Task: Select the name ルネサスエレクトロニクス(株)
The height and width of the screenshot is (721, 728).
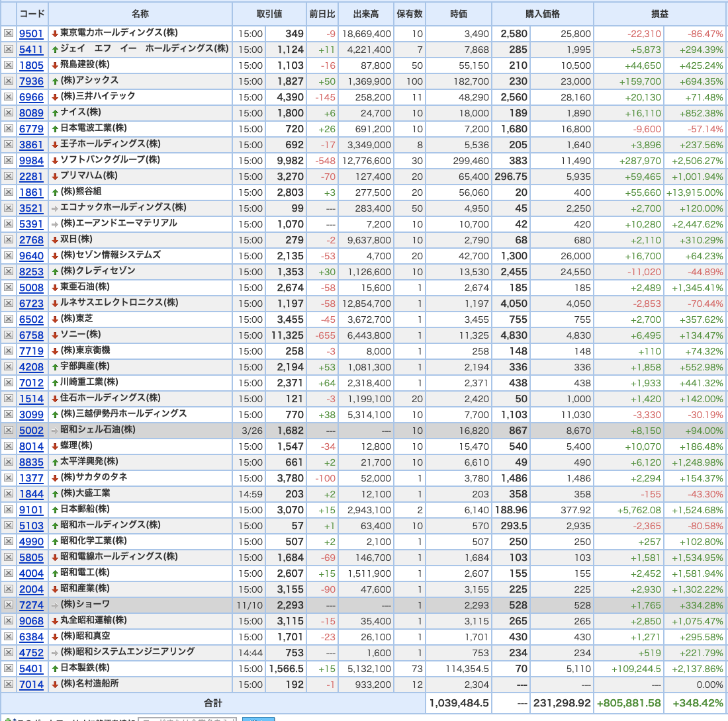Action: [119, 302]
